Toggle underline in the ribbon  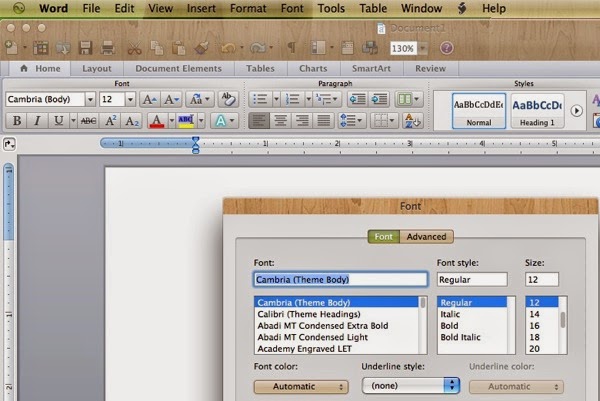coord(58,121)
